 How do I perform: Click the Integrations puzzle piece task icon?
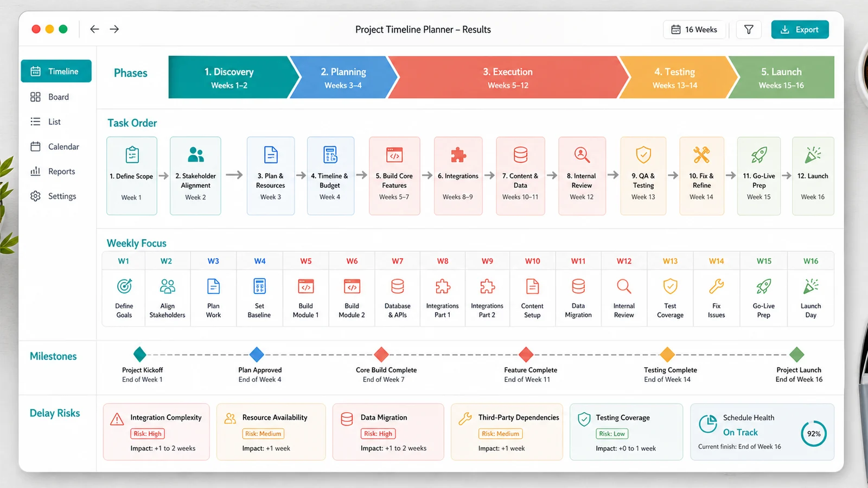tap(458, 155)
